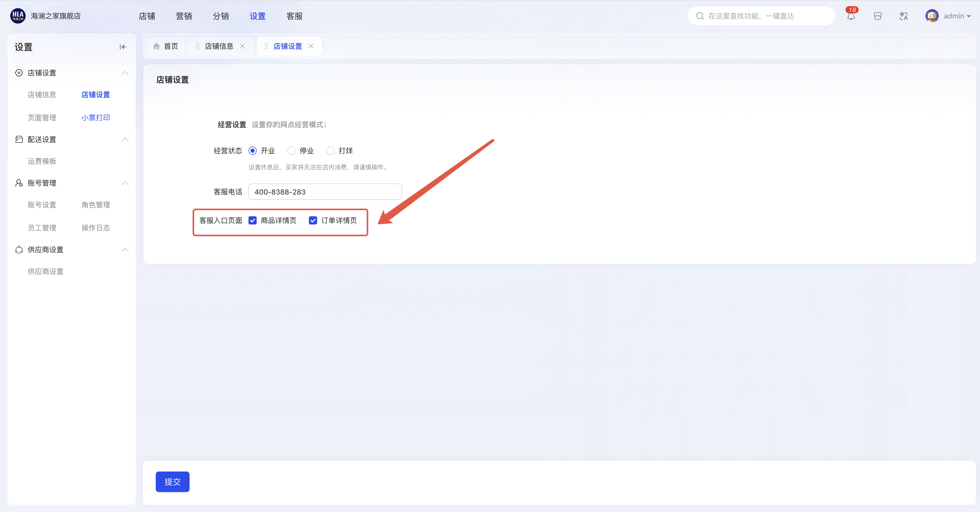Click the HLA store logo
This screenshot has width=980, height=512.
[x=18, y=16]
